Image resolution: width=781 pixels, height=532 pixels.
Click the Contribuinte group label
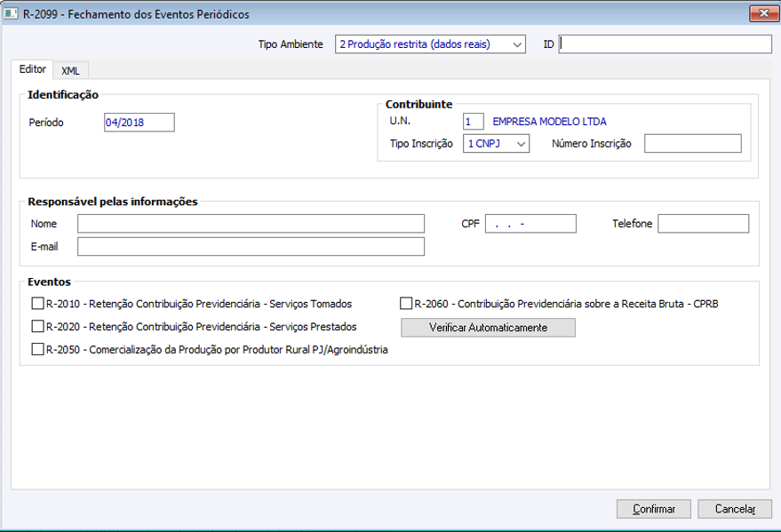tap(418, 104)
